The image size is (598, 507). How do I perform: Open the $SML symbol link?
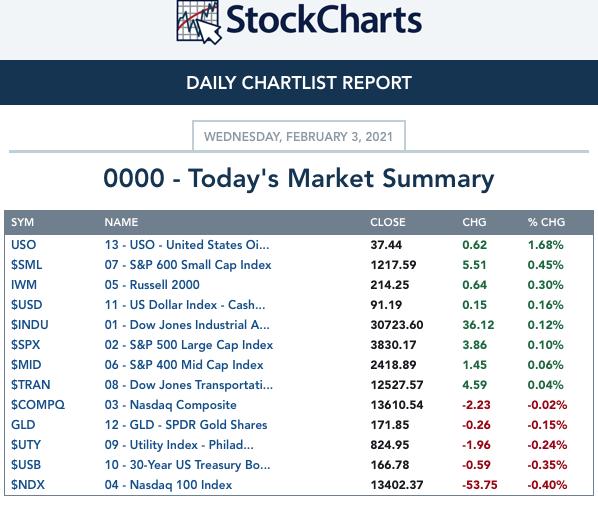26,265
